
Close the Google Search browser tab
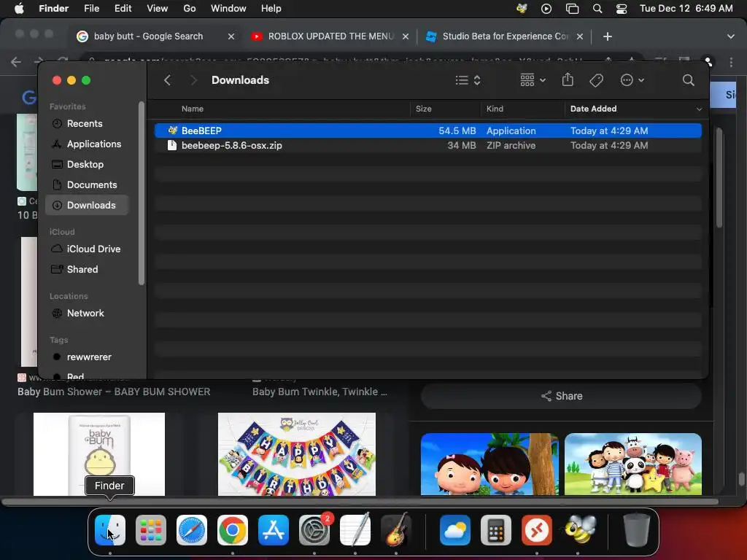click(x=231, y=36)
